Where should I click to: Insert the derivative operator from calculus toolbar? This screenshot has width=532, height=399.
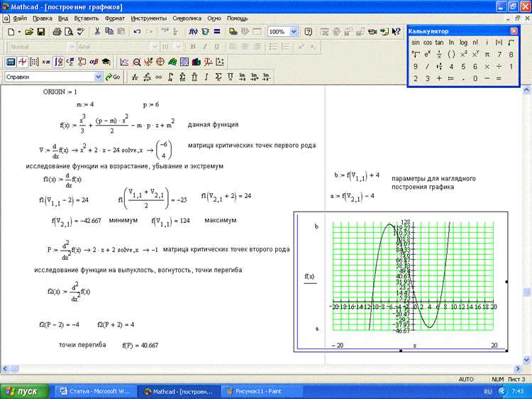click(x=135, y=77)
